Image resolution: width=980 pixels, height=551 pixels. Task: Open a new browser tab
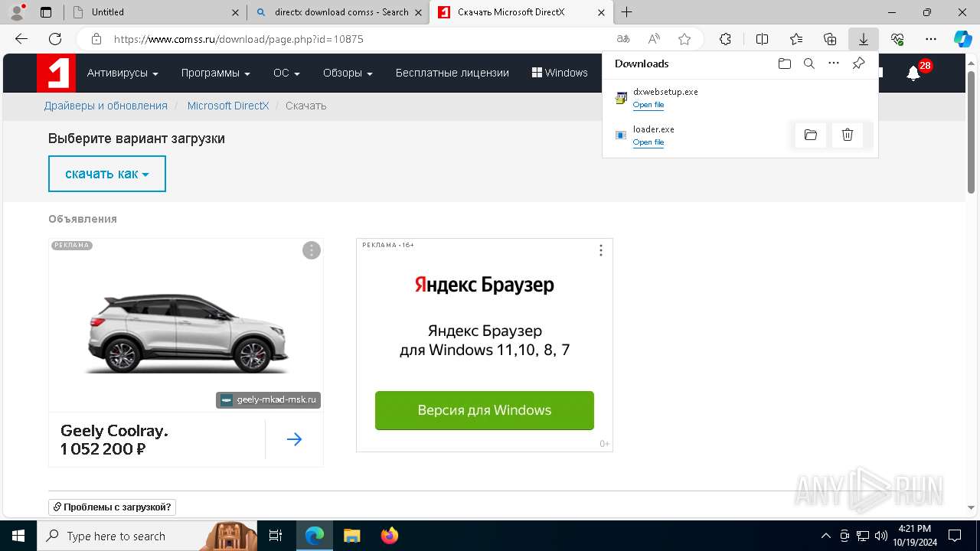(627, 12)
